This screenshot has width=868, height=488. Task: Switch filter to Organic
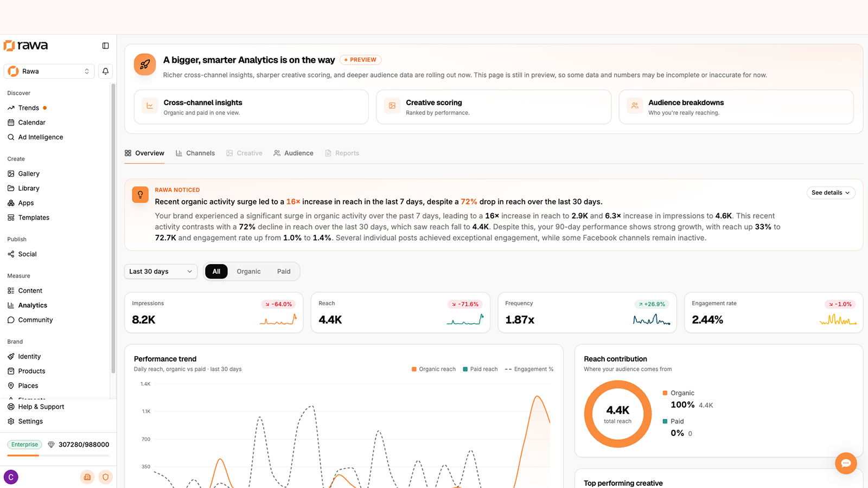coord(248,272)
